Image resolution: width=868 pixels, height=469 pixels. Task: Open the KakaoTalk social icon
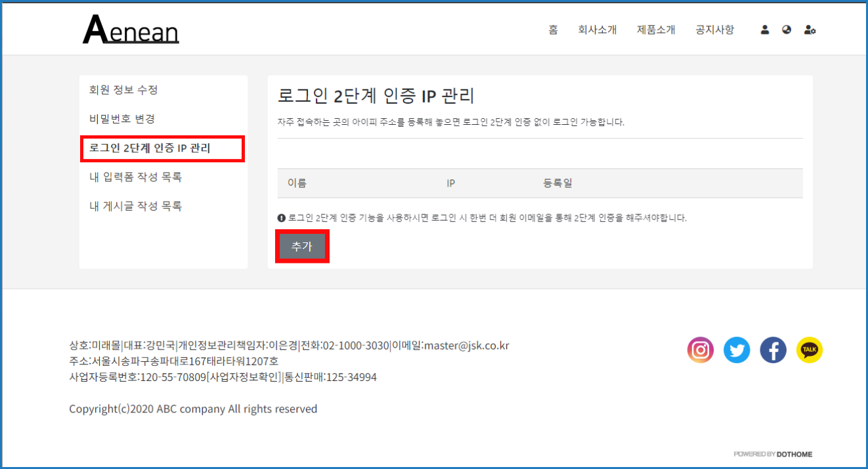pos(810,350)
